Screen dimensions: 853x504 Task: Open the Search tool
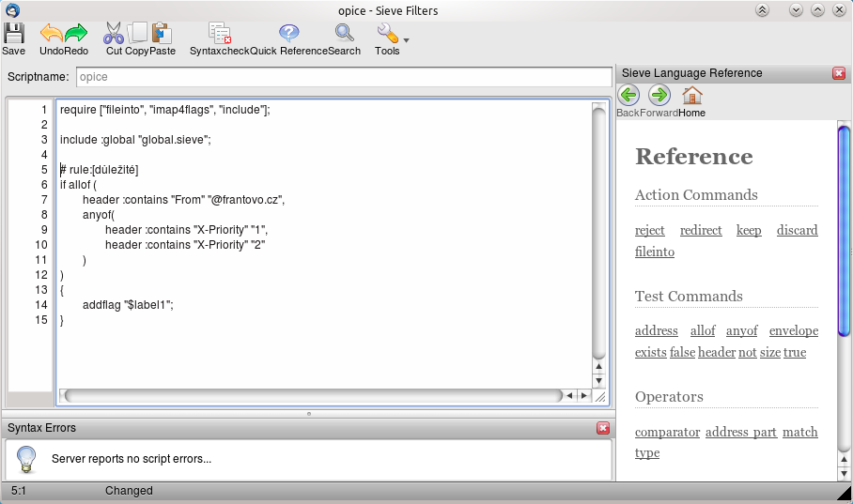tap(345, 38)
